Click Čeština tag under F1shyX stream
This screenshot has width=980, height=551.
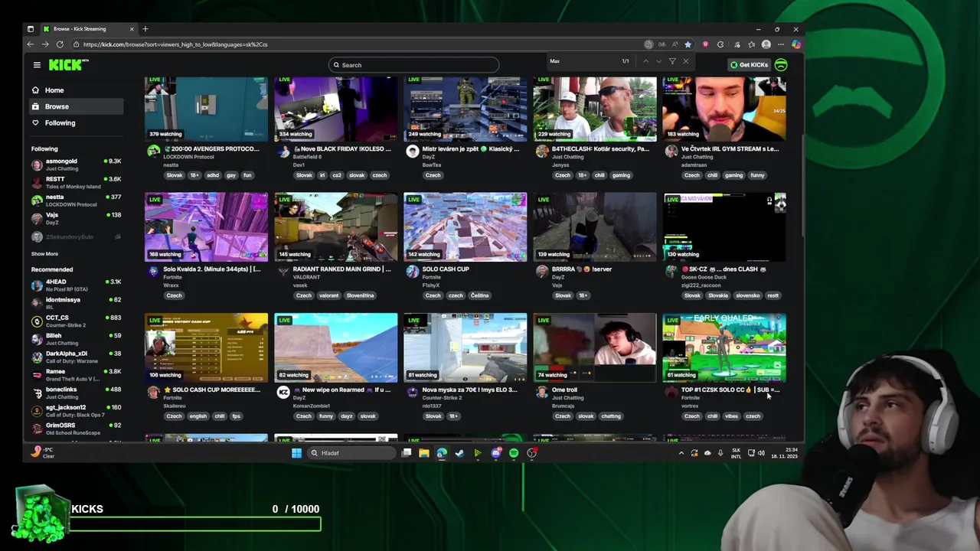479,295
